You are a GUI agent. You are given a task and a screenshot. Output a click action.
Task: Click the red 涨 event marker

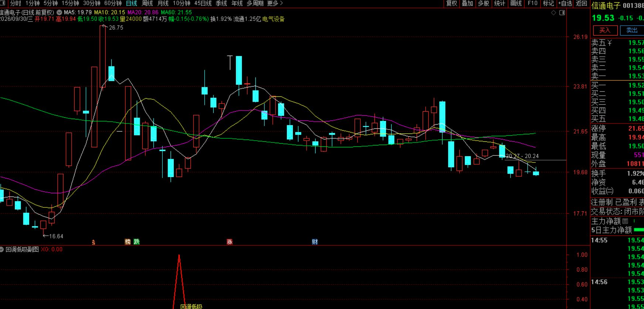(x=229, y=242)
